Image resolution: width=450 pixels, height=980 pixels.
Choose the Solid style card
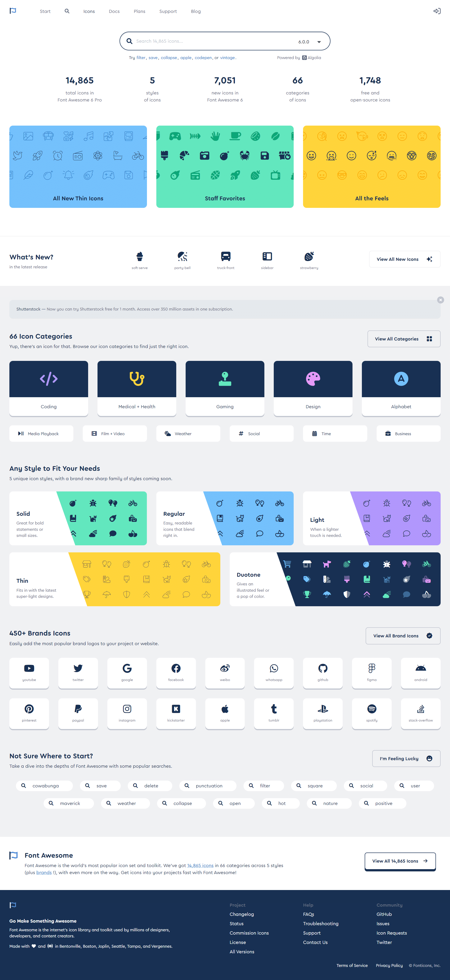[x=78, y=519]
